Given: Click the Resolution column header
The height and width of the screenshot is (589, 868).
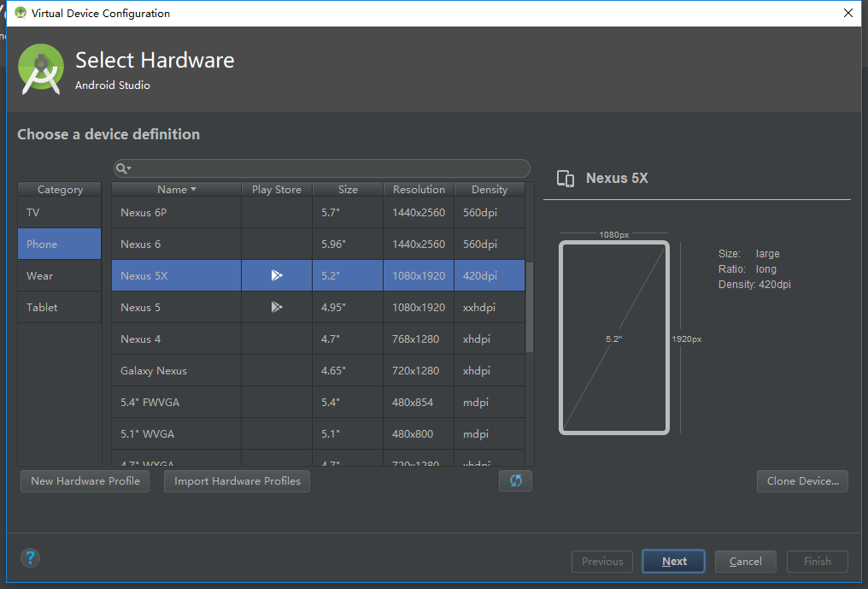Looking at the screenshot, I should coord(419,190).
